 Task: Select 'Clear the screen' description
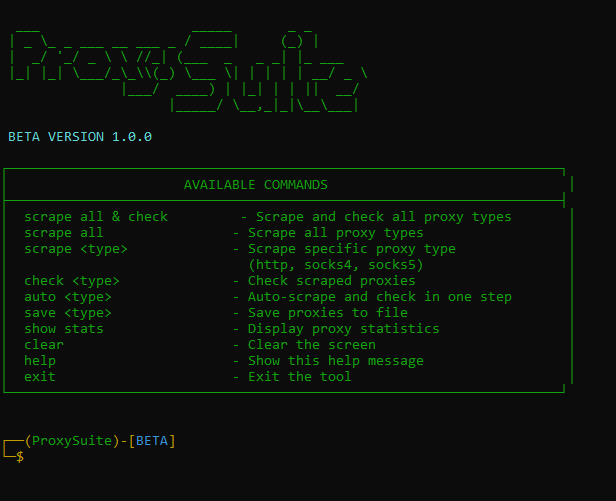312,345
